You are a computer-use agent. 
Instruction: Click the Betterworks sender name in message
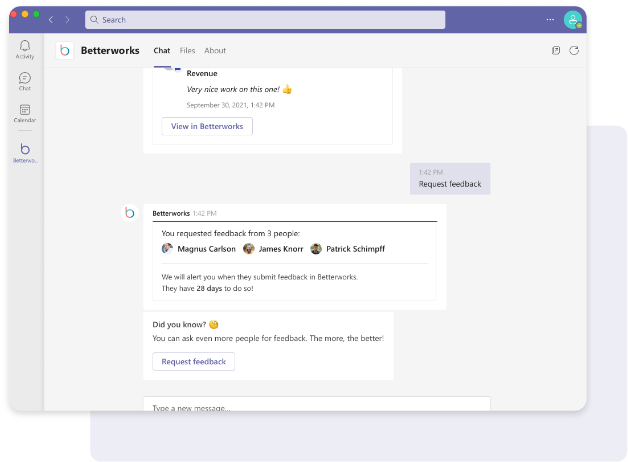(171, 213)
